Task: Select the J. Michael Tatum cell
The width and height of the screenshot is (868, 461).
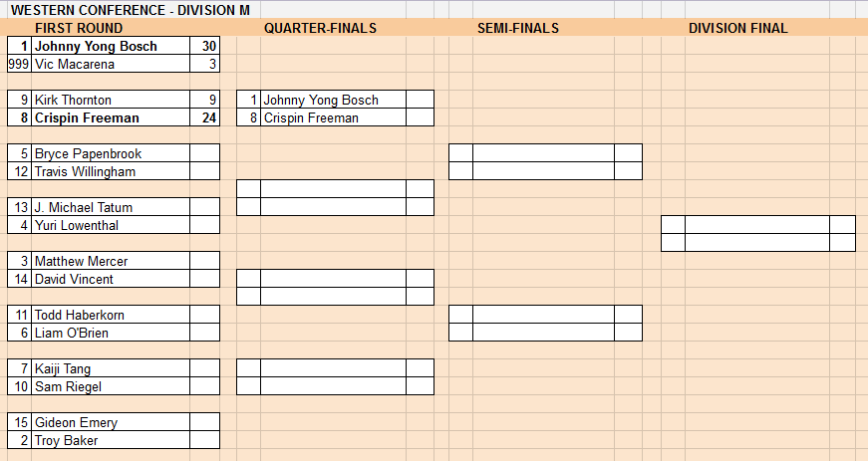Action: pyautogui.click(x=111, y=207)
